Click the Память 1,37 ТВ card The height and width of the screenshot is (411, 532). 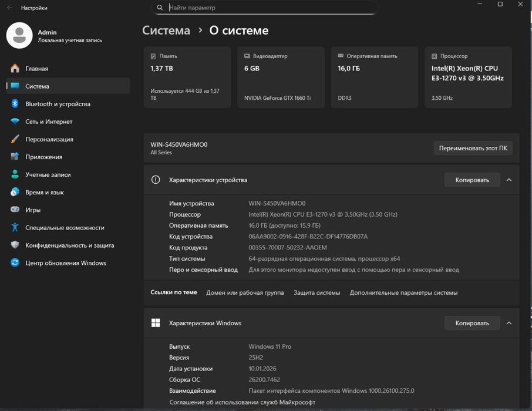pos(187,78)
